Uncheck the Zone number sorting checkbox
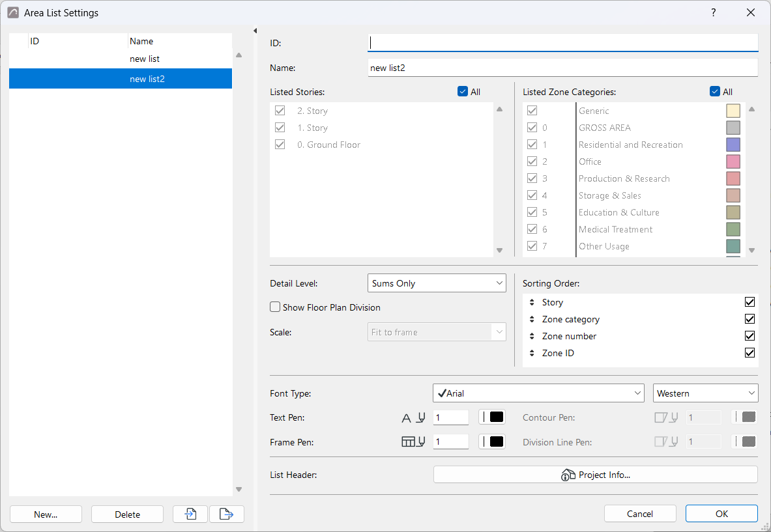This screenshot has width=771, height=532. tap(749, 336)
